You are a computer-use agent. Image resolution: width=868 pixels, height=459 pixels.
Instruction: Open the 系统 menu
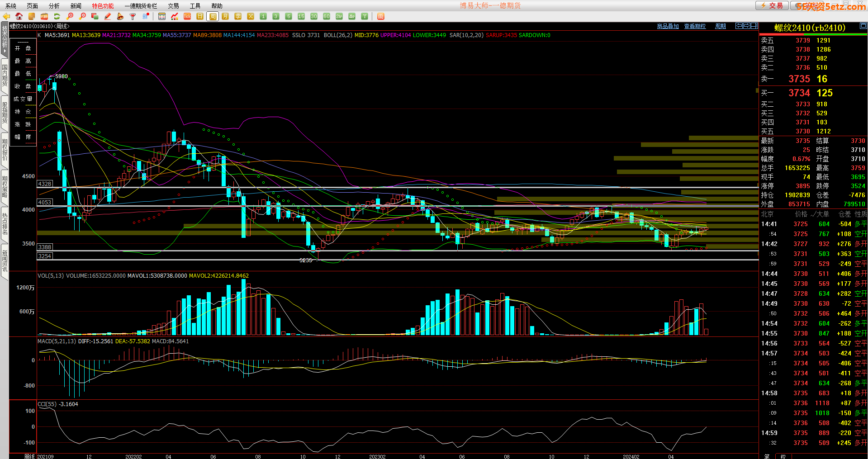tap(11, 6)
